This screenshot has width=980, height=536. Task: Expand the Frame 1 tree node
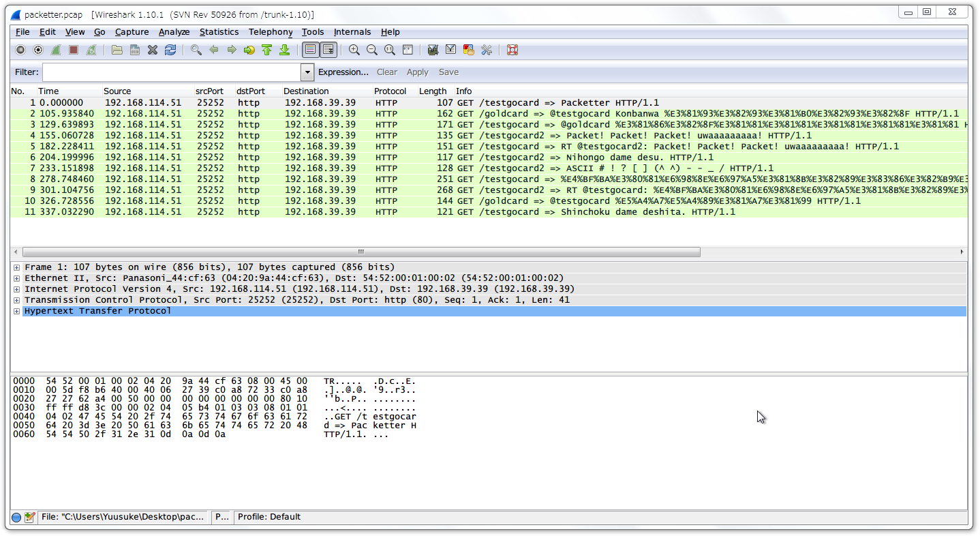tap(16, 267)
